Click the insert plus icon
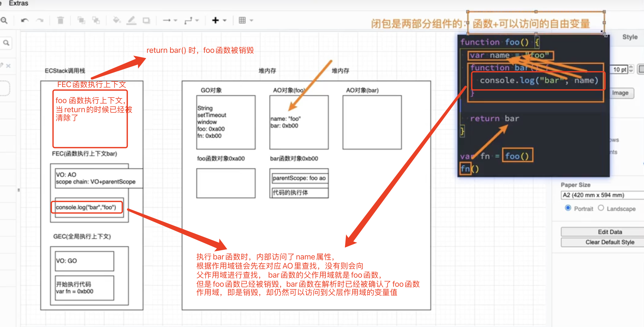The width and height of the screenshot is (644, 327). tap(216, 20)
